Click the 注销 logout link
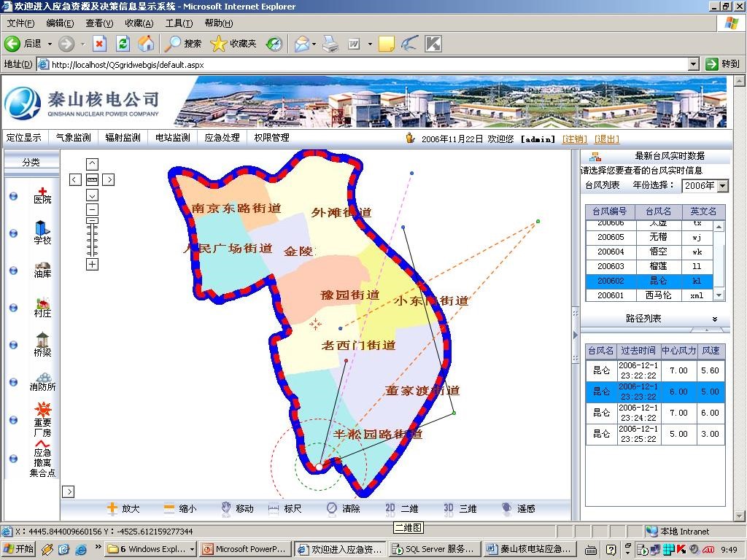747x560 pixels. pos(574,139)
